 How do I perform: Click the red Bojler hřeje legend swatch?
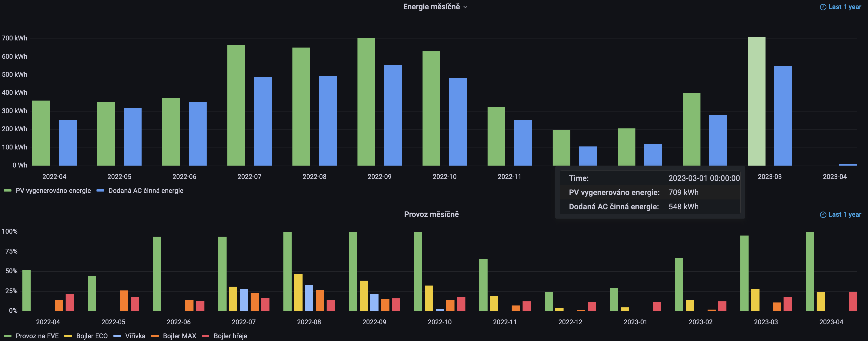tap(206, 336)
